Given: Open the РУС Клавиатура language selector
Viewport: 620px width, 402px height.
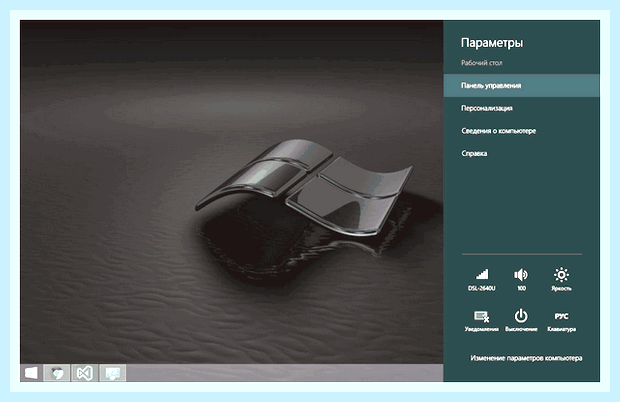Looking at the screenshot, I should pyautogui.click(x=561, y=321).
